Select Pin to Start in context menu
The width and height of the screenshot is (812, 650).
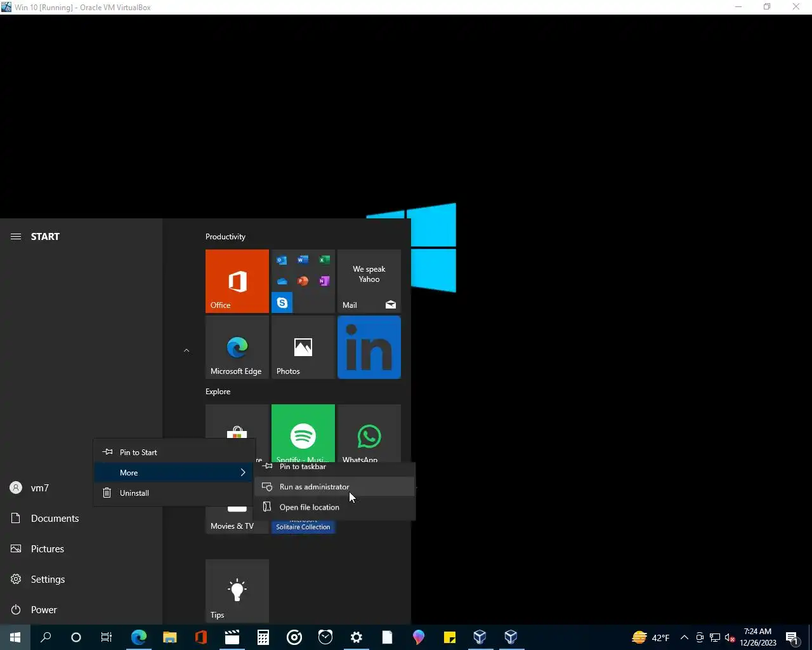174,453
